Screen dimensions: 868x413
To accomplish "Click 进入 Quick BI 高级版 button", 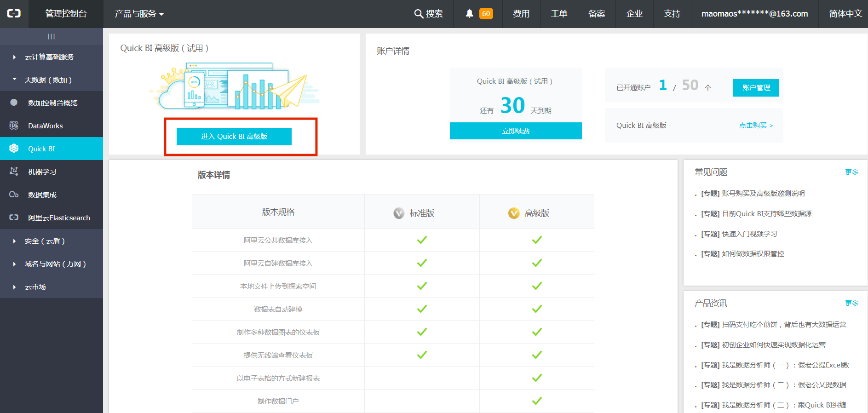I will click(x=234, y=137).
